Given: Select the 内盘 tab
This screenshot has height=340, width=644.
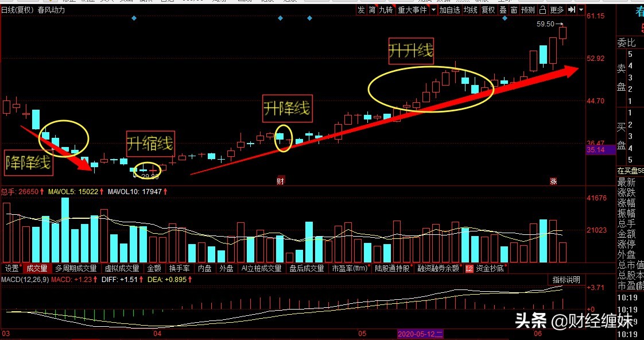Looking at the screenshot, I should click(204, 268).
